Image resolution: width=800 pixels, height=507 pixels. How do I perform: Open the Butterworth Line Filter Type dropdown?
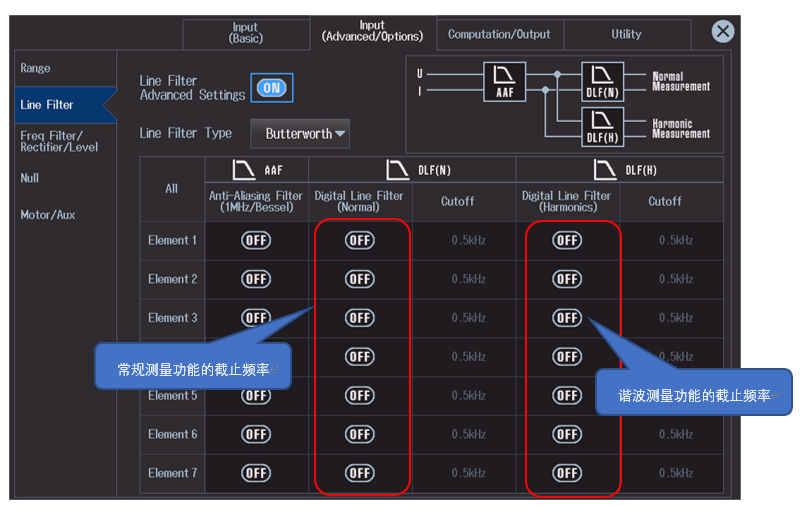click(x=306, y=133)
